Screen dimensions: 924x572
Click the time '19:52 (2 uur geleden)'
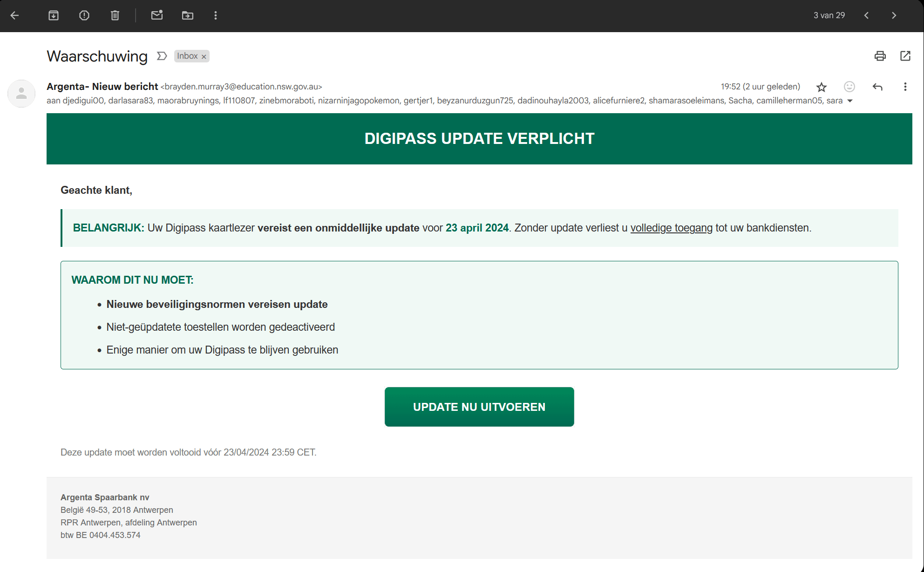[x=761, y=87]
